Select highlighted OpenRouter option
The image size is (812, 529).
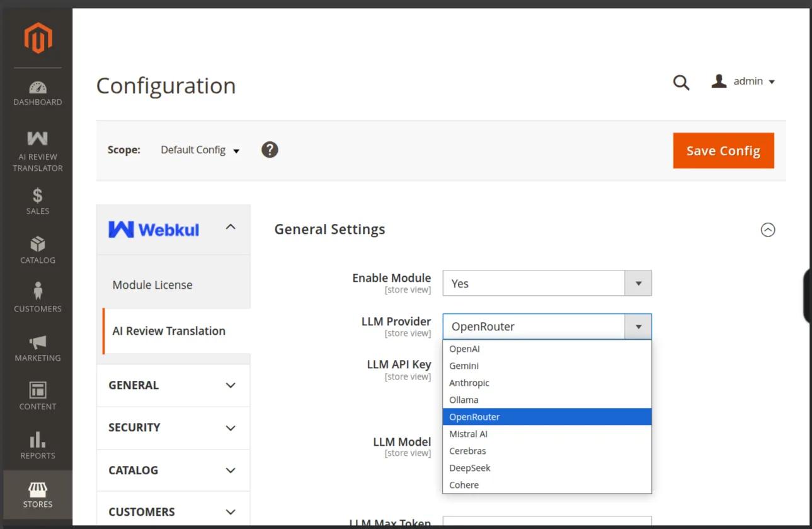point(547,417)
